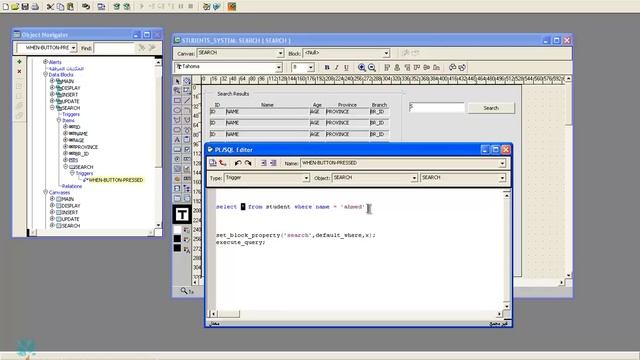Click the Cut scissors icon
This screenshot has height=360, width=640.
tap(50, 7)
